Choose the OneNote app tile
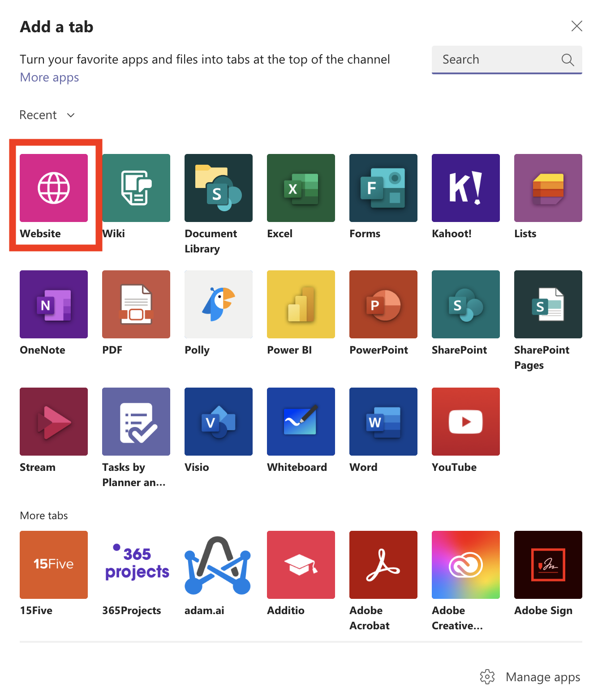 54,304
